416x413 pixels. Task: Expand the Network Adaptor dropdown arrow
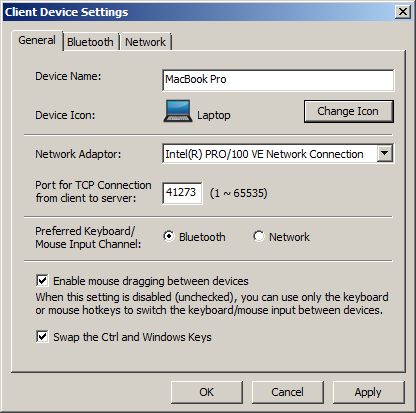[385, 153]
